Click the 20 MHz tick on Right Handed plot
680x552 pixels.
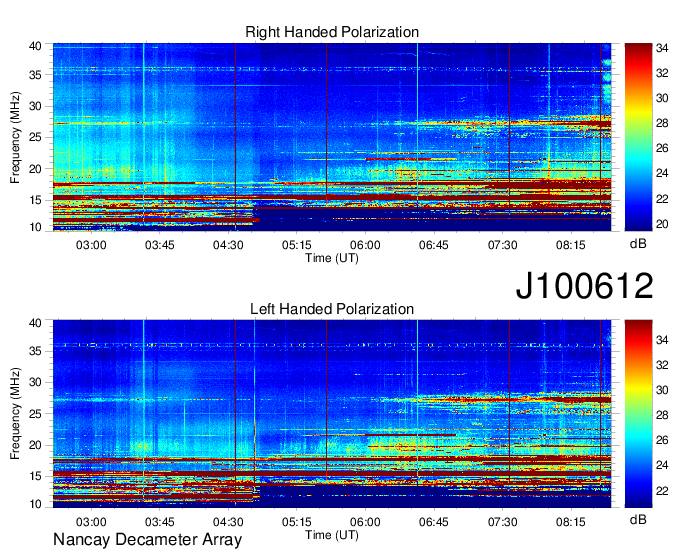point(35,169)
